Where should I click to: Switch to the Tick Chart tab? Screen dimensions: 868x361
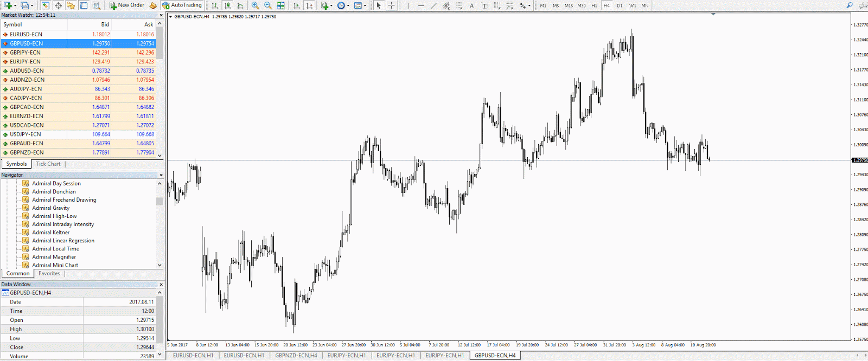click(x=48, y=164)
